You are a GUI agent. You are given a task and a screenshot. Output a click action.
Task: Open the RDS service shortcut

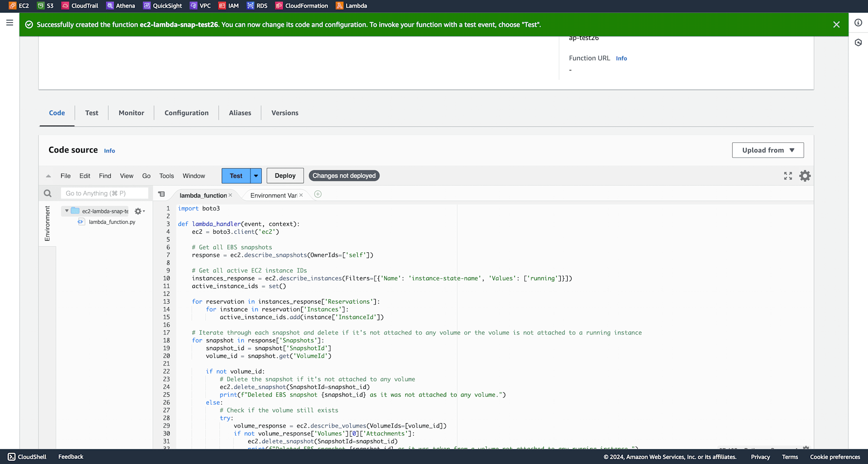tap(257, 6)
